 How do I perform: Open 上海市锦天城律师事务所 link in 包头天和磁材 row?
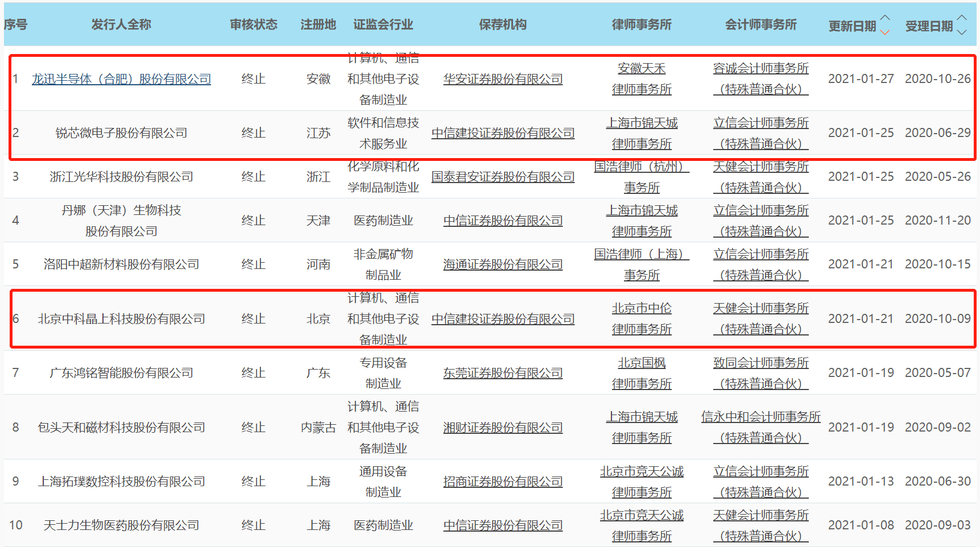tap(642, 428)
